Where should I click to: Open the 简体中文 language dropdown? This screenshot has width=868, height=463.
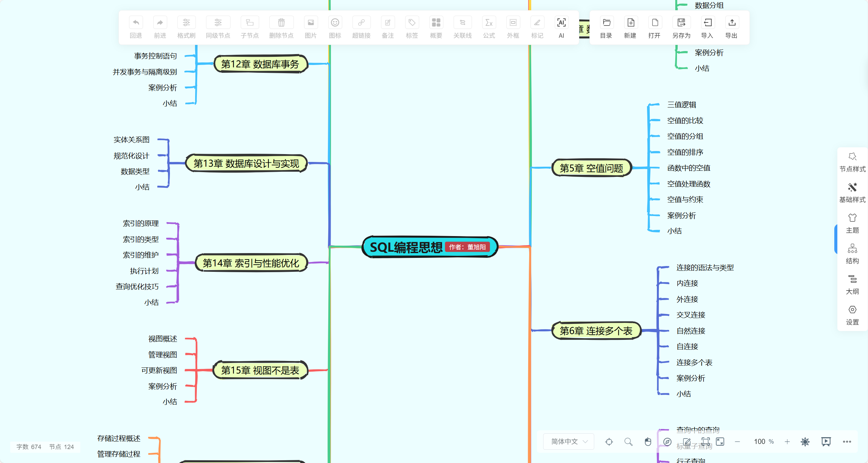[x=569, y=442]
